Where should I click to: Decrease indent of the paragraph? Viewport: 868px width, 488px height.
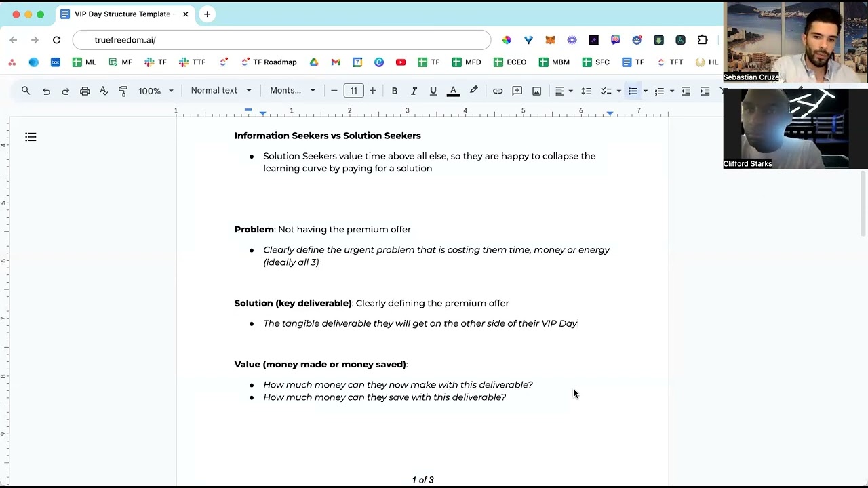point(686,91)
